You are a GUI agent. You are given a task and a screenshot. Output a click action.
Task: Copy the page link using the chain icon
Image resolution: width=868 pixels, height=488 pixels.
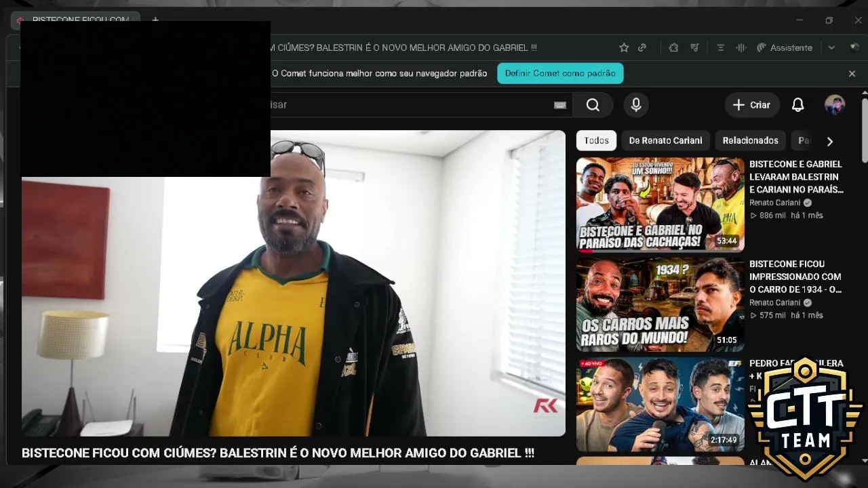pyautogui.click(x=642, y=47)
